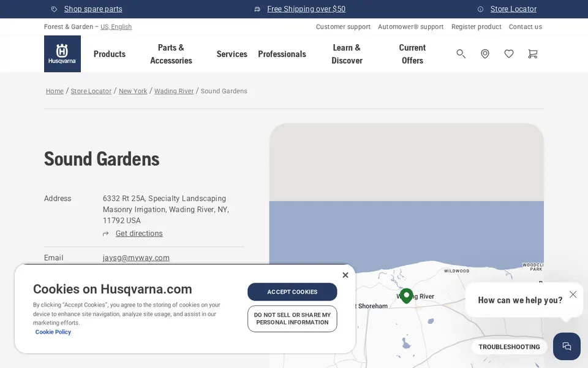Viewport: 588px width, 368px height.
Task: Click Contact us link
Action: pyautogui.click(x=526, y=26)
